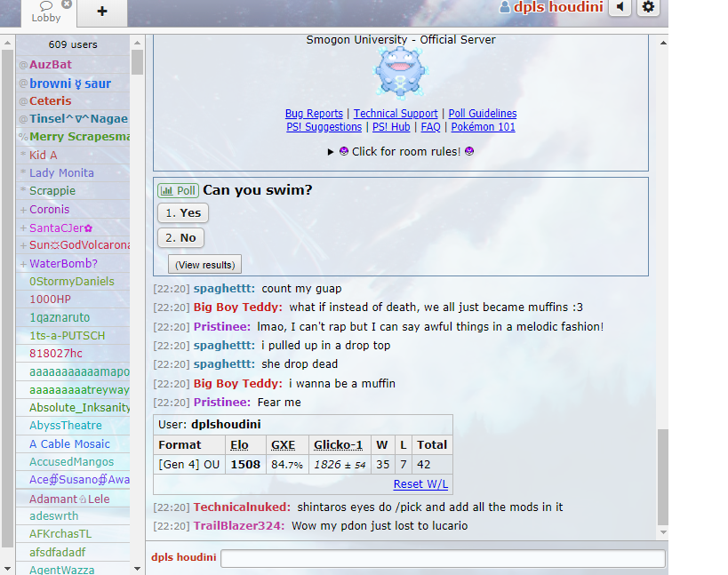This screenshot has height=575, width=728.
Task: Select user Tinsel^∇^Nagae in the list
Action: point(73,119)
